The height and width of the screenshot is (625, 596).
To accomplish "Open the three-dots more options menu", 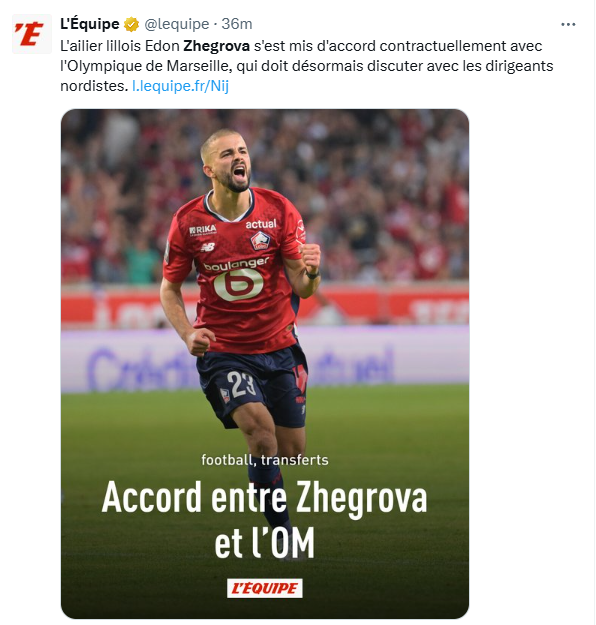I will [568, 24].
